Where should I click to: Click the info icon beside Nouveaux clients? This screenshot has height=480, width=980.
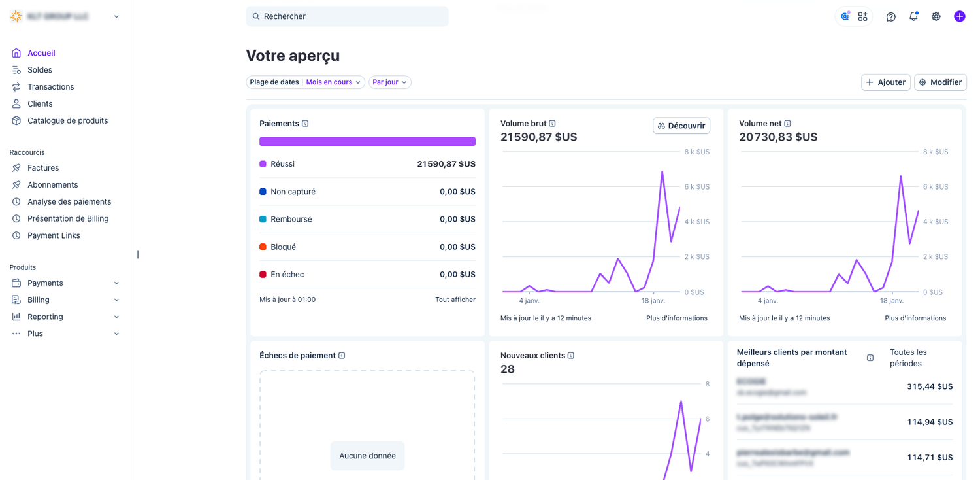click(570, 356)
